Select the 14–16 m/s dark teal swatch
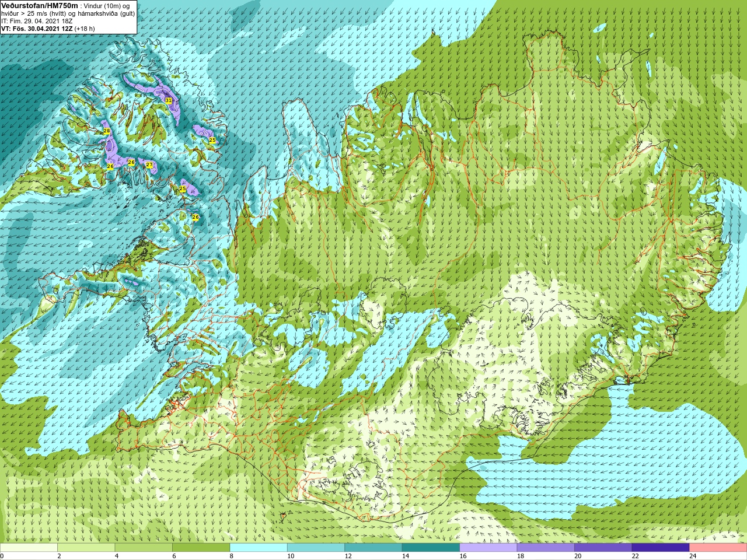Viewport: 747px width, 560px height. click(431, 548)
